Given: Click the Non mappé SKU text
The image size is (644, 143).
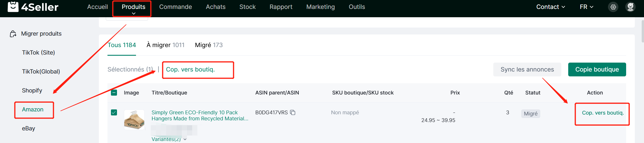Looking at the screenshot, I should point(345,113).
